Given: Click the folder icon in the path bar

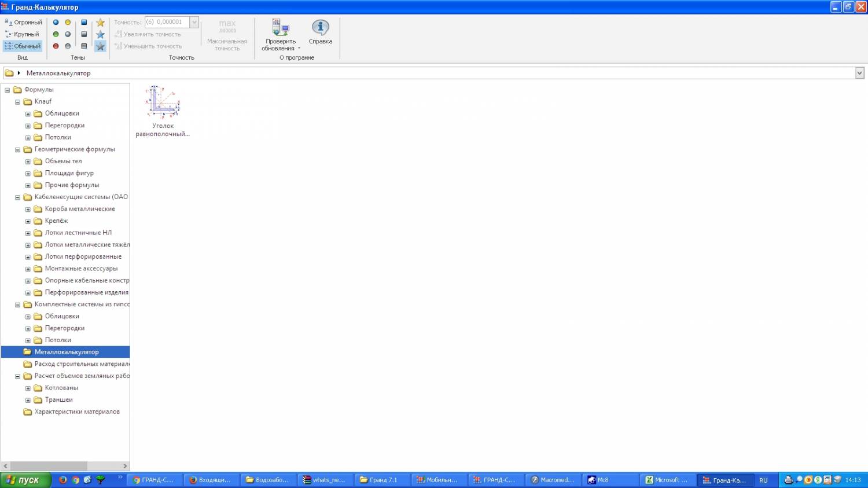Looking at the screenshot, I should (x=9, y=73).
